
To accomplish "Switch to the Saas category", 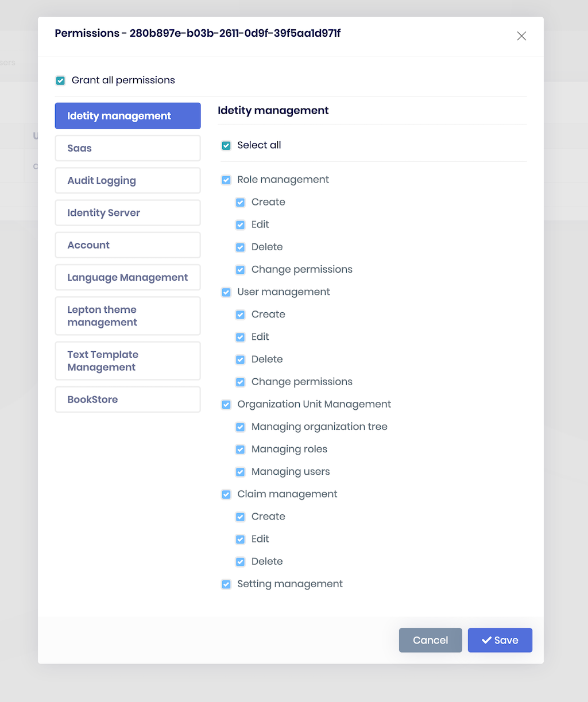I will tap(127, 148).
